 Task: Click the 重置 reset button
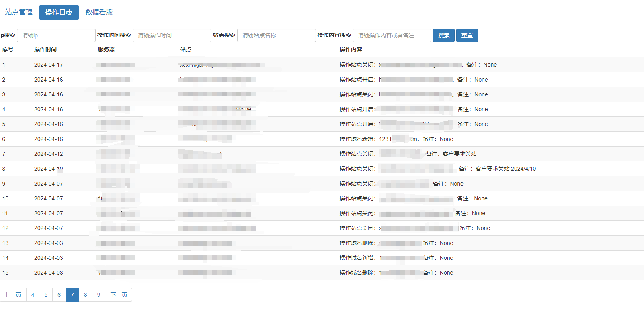467,35
